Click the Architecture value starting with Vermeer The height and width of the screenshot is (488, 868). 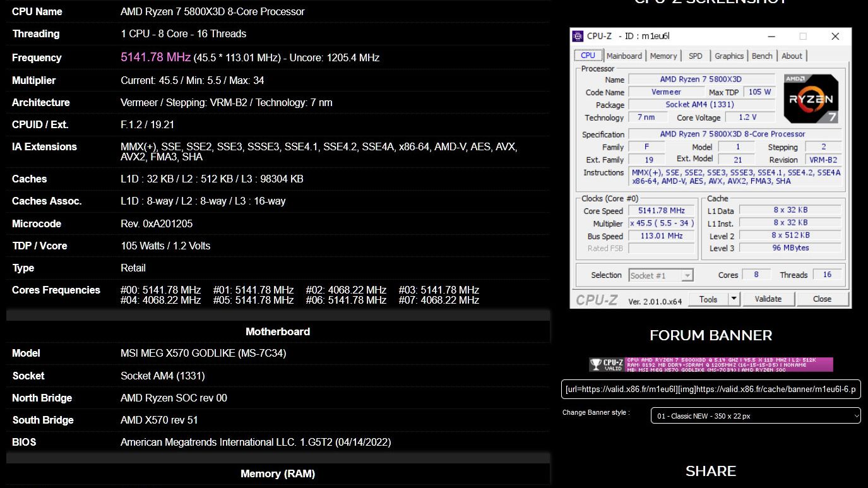(227, 103)
